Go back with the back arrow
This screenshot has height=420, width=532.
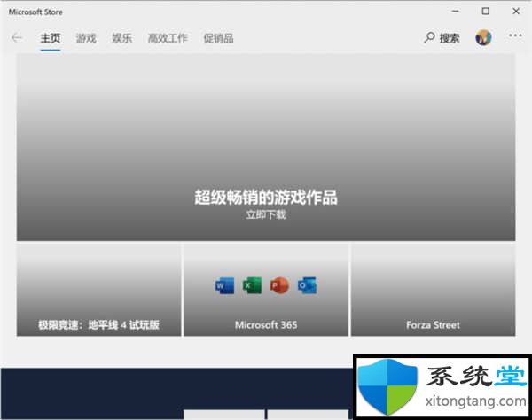17,37
